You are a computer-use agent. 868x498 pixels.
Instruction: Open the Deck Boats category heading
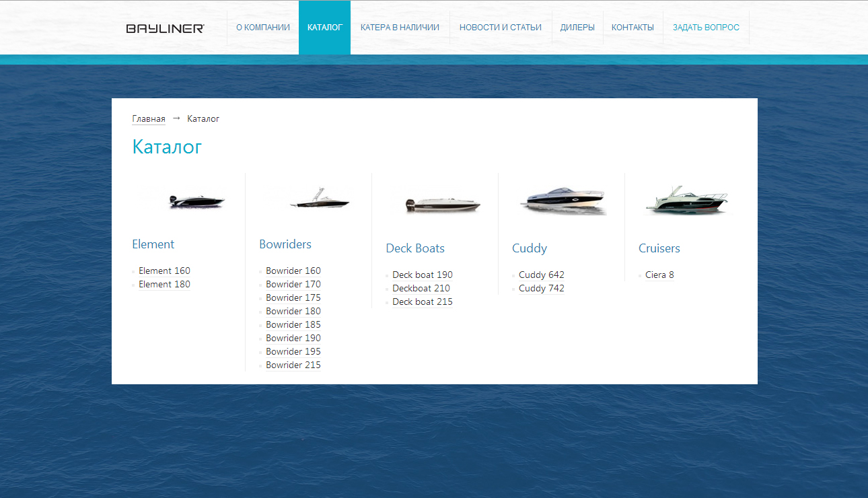pyautogui.click(x=415, y=248)
